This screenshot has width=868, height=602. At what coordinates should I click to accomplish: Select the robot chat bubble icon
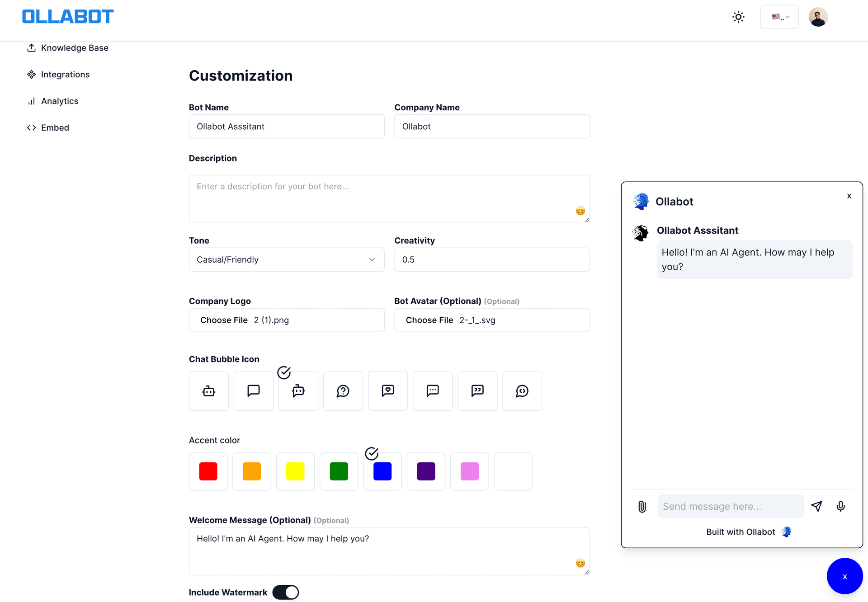coord(208,391)
